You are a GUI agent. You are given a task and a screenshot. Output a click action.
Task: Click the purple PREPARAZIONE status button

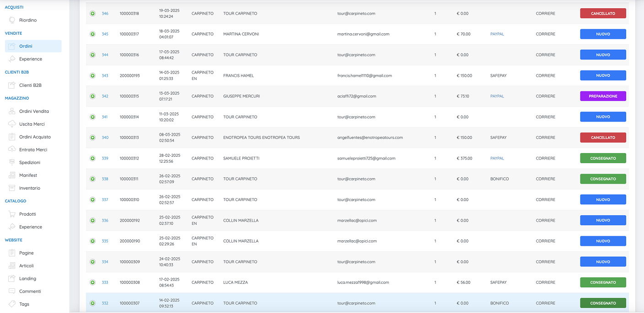click(603, 96)
